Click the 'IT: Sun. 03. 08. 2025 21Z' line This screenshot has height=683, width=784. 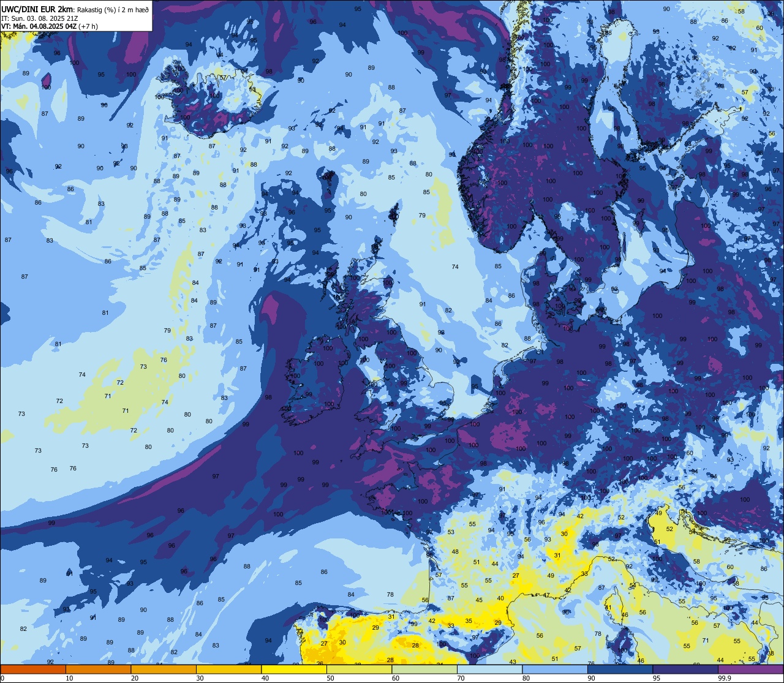point(39,18)
